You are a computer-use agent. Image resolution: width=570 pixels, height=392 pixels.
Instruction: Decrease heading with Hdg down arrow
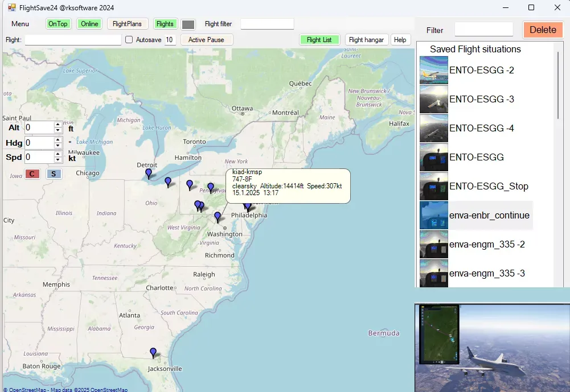(x=58, y=146)
